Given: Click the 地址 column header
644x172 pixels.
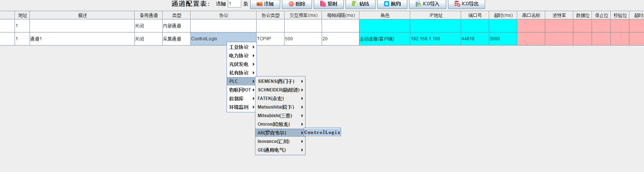Looking at the screenshot, I should click(x=22, y=15).
